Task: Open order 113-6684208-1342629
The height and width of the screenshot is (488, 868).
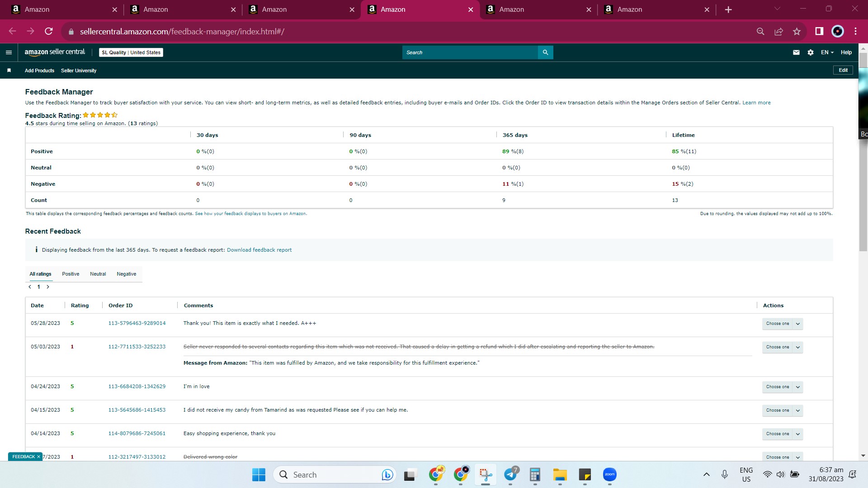Action: 137,386
